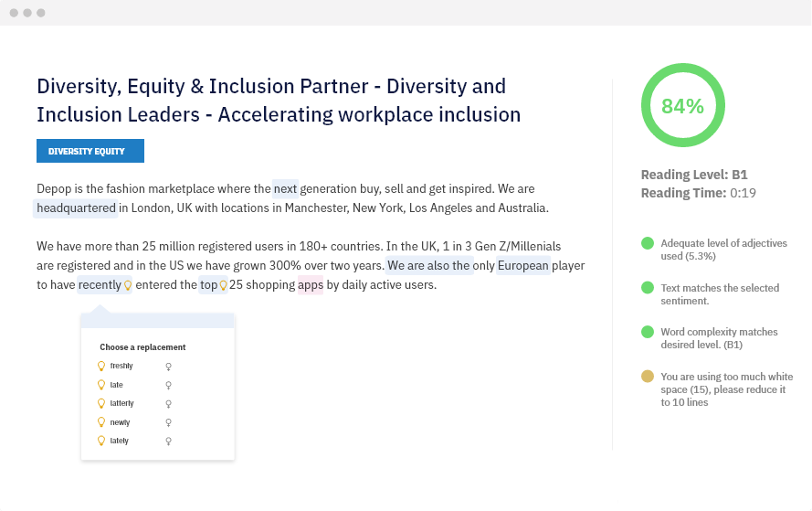Click the 'Choose a replacement' header
This screenshot has width=812, height=511.
142,347
